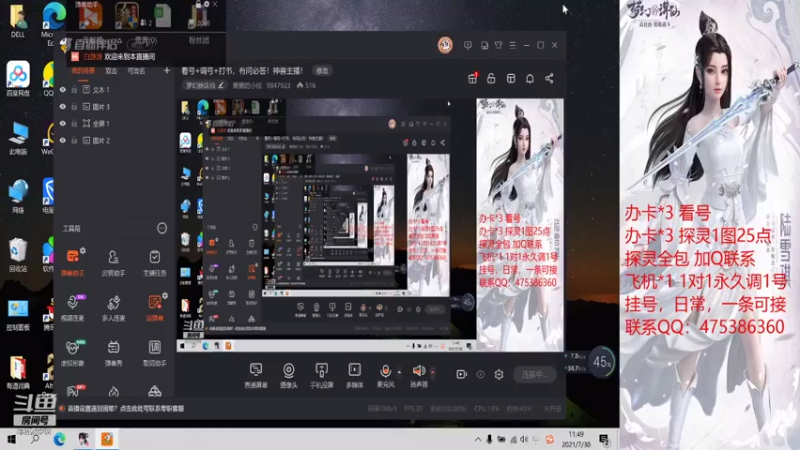Screen dimensions: 800x450
Task: Open streaming settings gear icon
Action: (499, 374)
